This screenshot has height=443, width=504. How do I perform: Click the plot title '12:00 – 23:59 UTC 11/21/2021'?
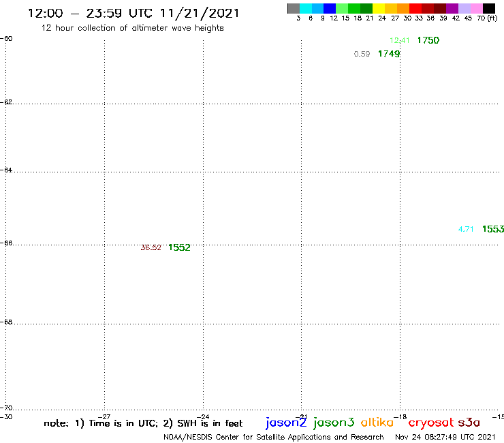pos(133,13)
